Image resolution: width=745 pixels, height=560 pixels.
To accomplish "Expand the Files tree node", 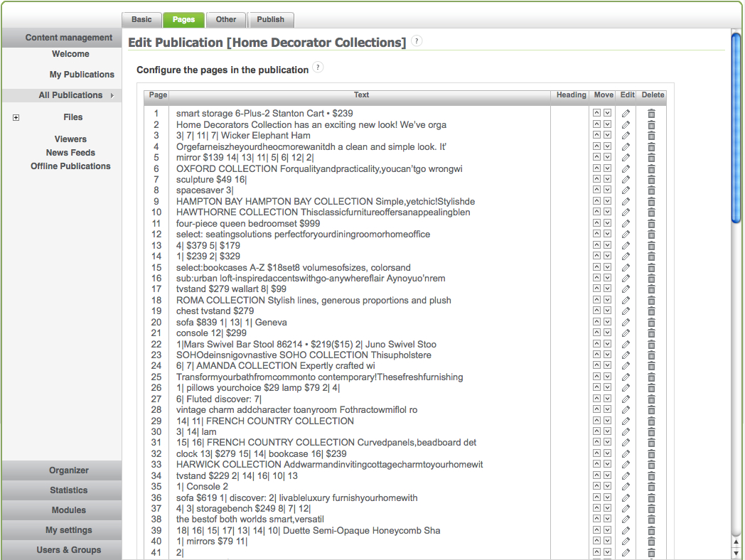I will click(16, 118).
